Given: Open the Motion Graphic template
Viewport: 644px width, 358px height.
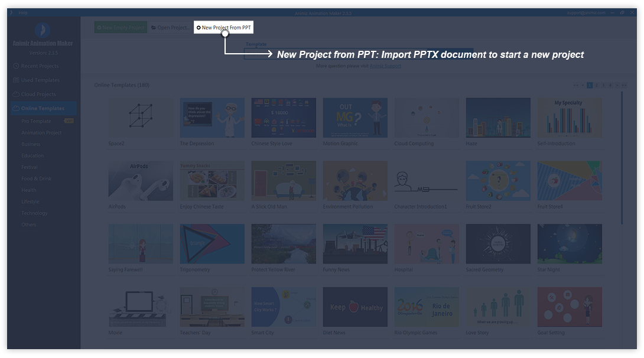Looking at the screenshot, I should click(355, 118).
